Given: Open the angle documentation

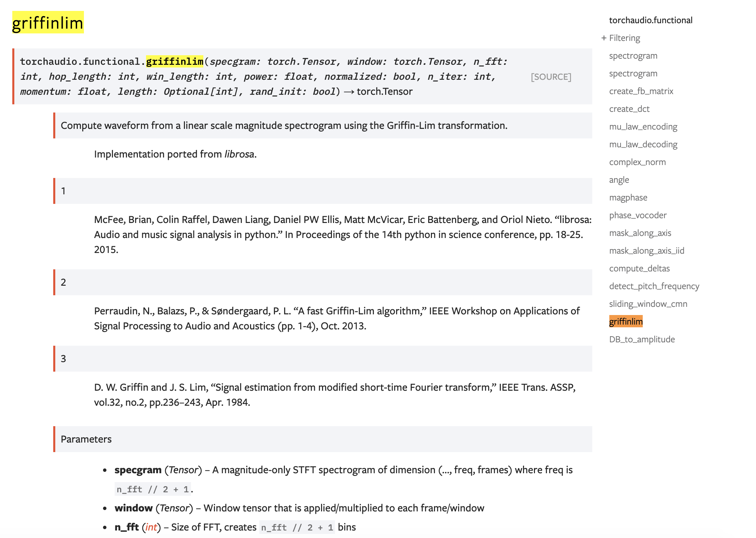Looking at the screenshot, I should tap(619, 180).
